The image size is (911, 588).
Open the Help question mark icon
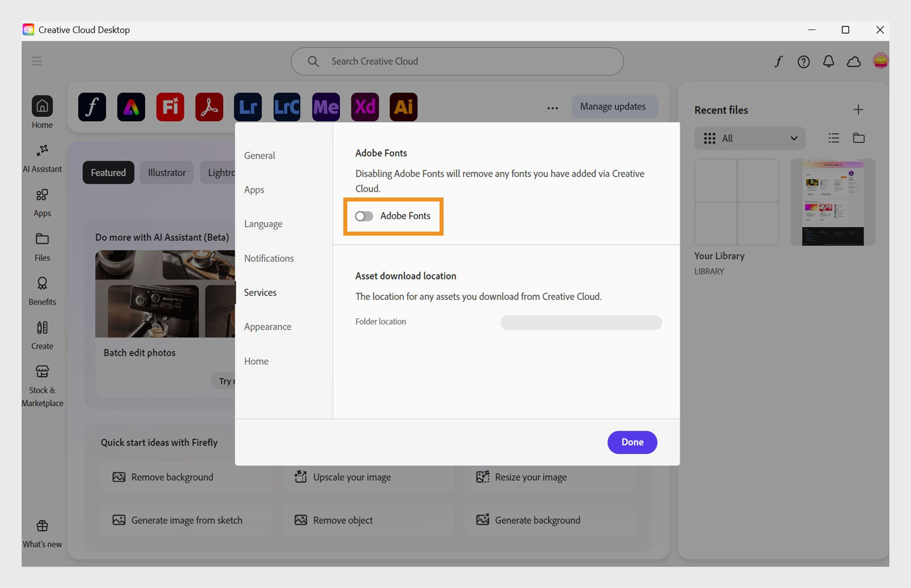(x=803, y=61)
